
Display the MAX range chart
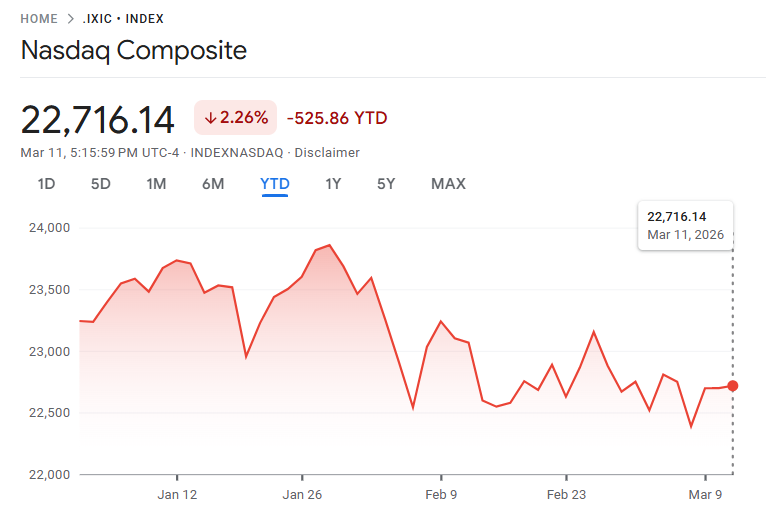[x=448, y=184]
